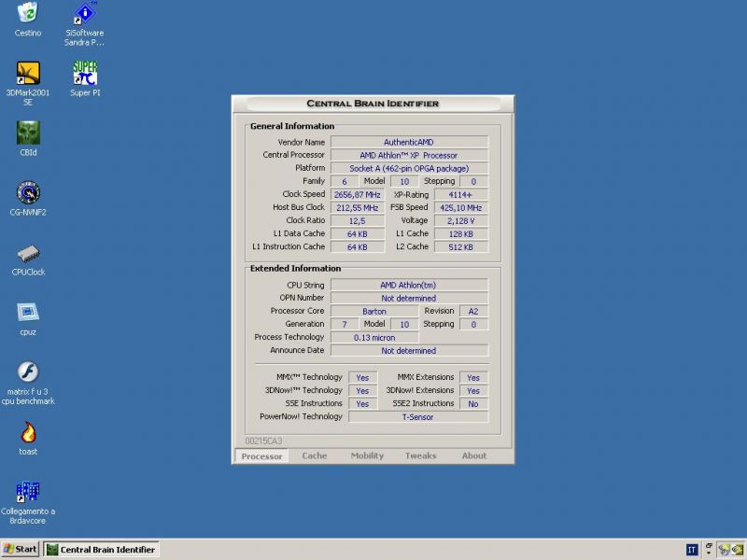Image resolution: width=747 pixels, height=560 pixels.
Task: Open the Tweaks tab
Action: (421, 455)
